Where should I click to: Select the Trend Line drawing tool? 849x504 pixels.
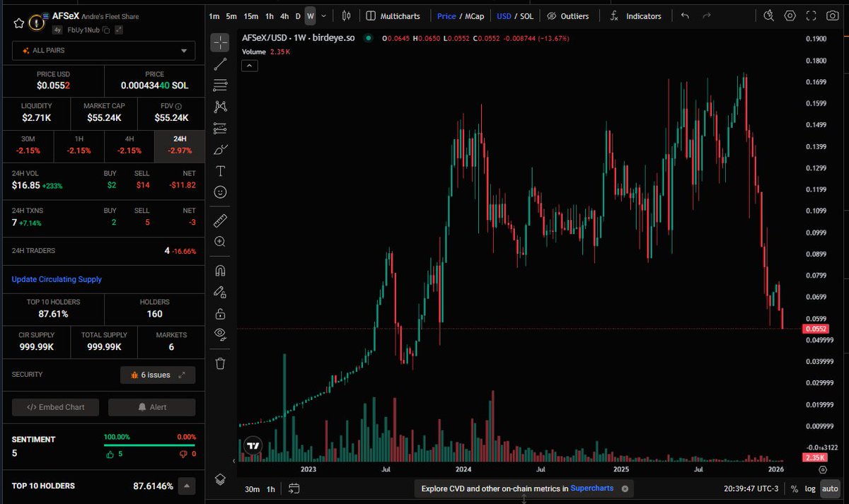pyautogui.click(x=220, y=64)
